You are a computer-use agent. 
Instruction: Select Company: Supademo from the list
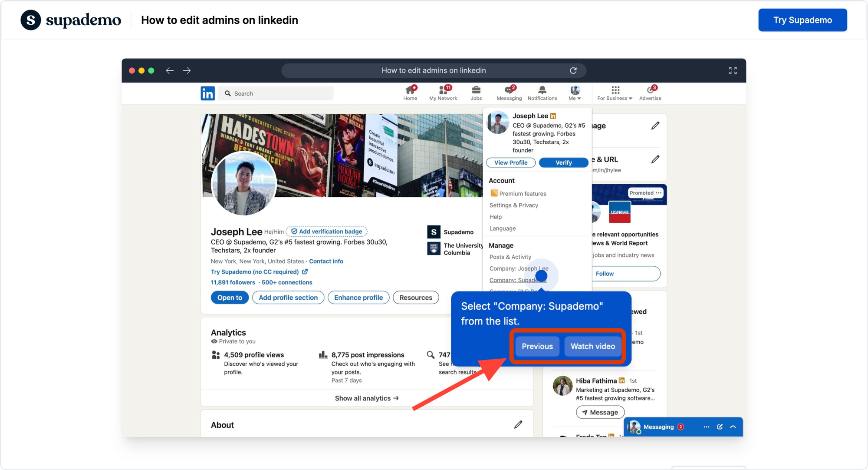(x=518, y=280)
